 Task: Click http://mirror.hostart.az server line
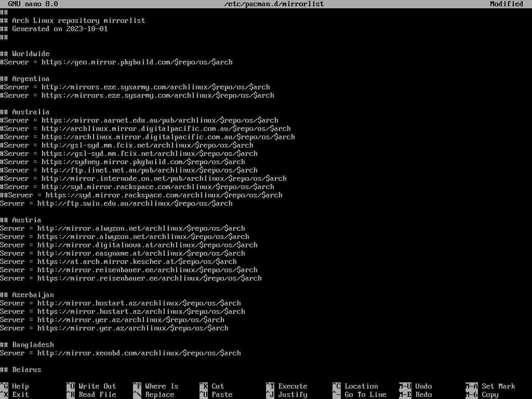121,303
